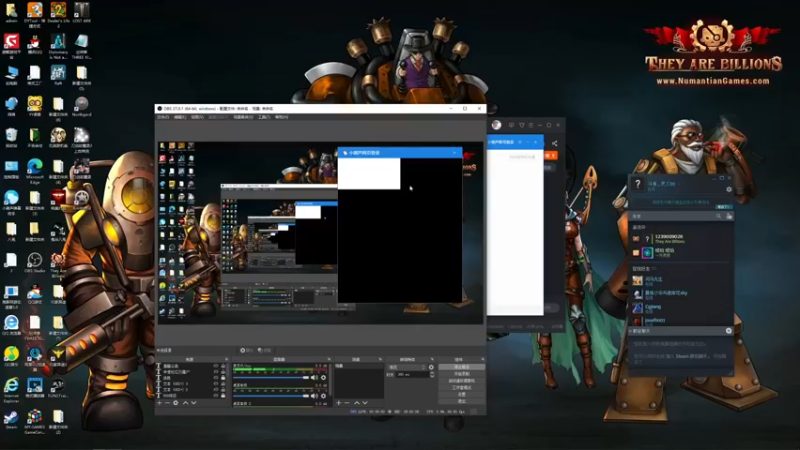Toggle visibility eye of bottom source row
This screenshot has height=450, width=800.
point(216,395)
